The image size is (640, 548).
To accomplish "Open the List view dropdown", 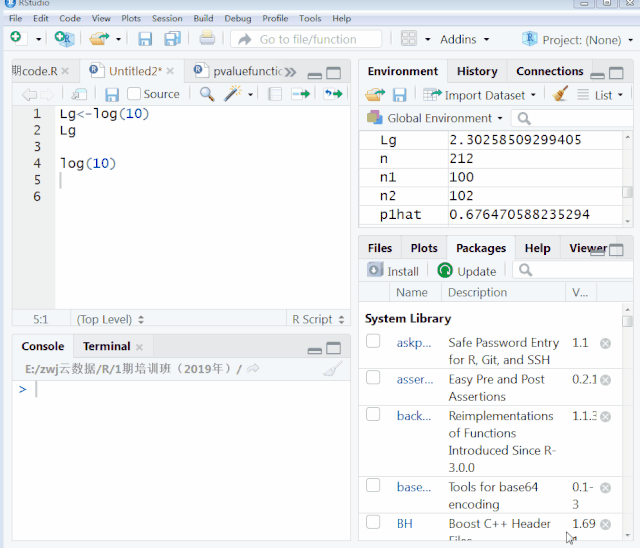I will tap(600, 95).
